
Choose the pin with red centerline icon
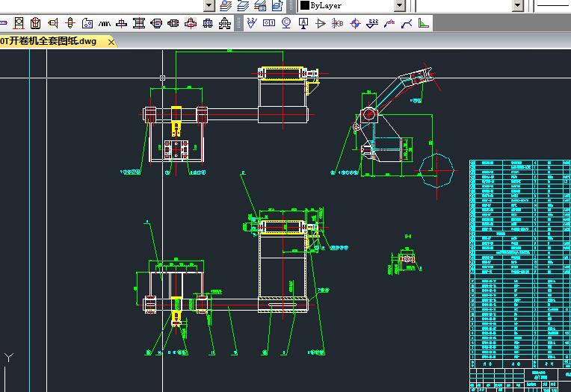pos(70,23)
